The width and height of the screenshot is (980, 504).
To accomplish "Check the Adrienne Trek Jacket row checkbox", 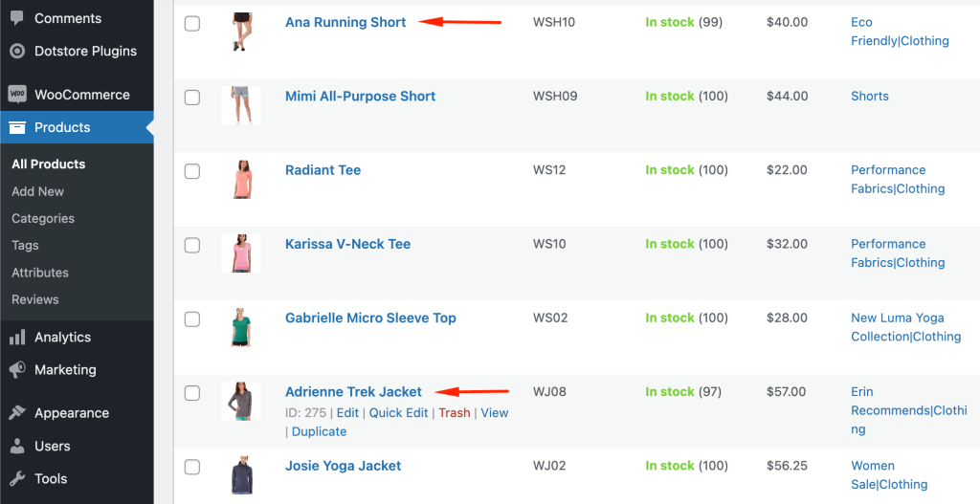I will [192, 393].
